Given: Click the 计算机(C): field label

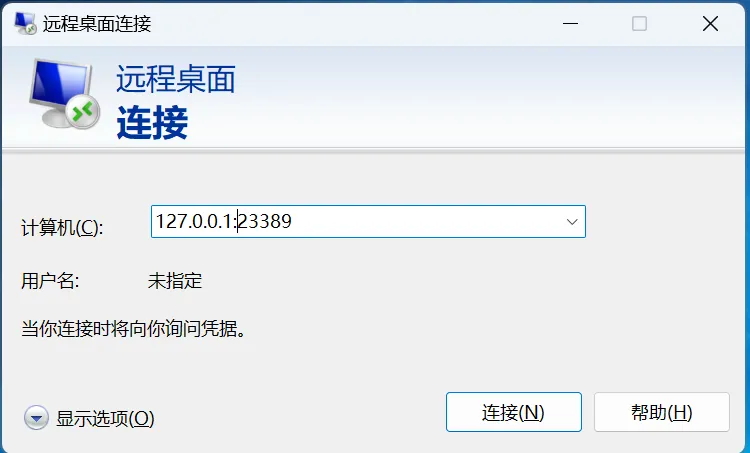Looking at the screenshot, I should pyautogui.click(x=62, y=227).
